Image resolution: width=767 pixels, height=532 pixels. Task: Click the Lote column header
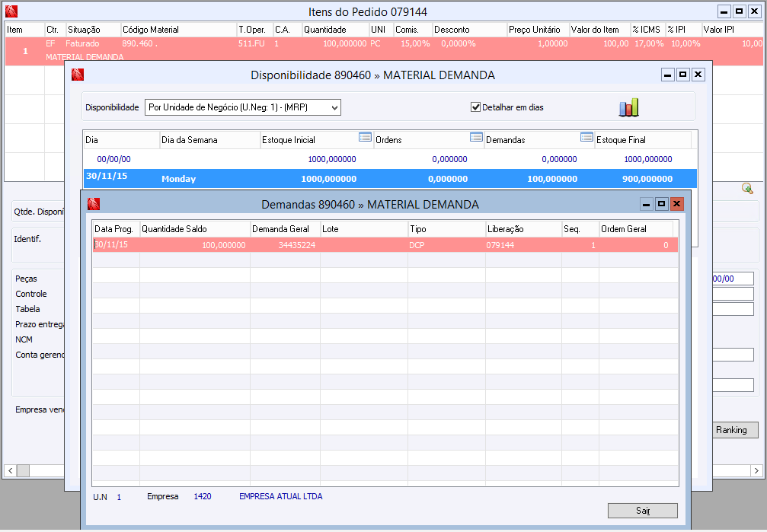tap(364, 229)
